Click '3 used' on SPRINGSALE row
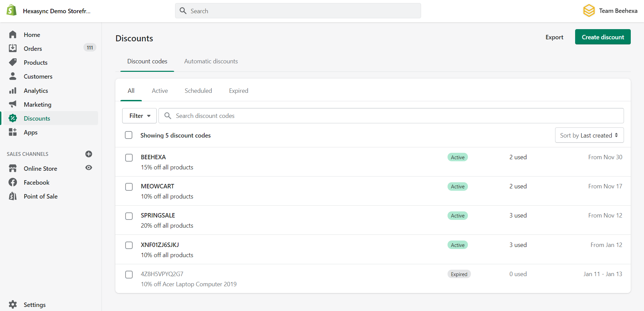This screenshot has height=311, width=644. [518, 215]
